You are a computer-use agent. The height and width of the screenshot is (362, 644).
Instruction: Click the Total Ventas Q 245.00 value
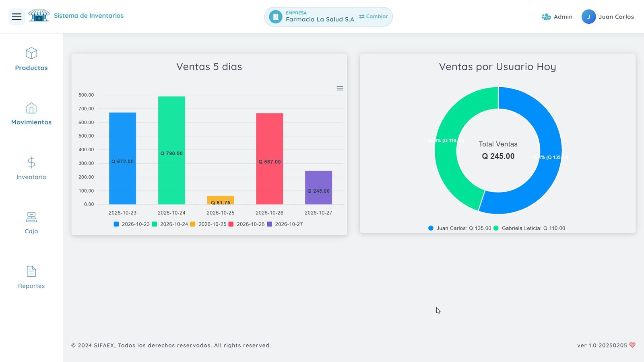tap(498, 156)
